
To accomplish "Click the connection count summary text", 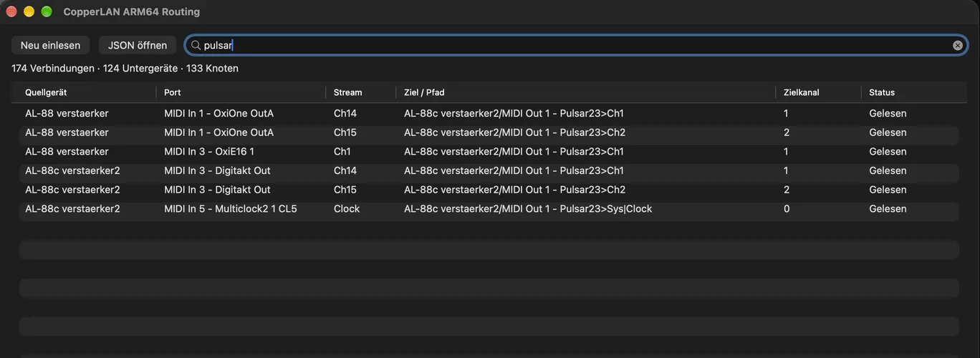I will tap(125, 69).
